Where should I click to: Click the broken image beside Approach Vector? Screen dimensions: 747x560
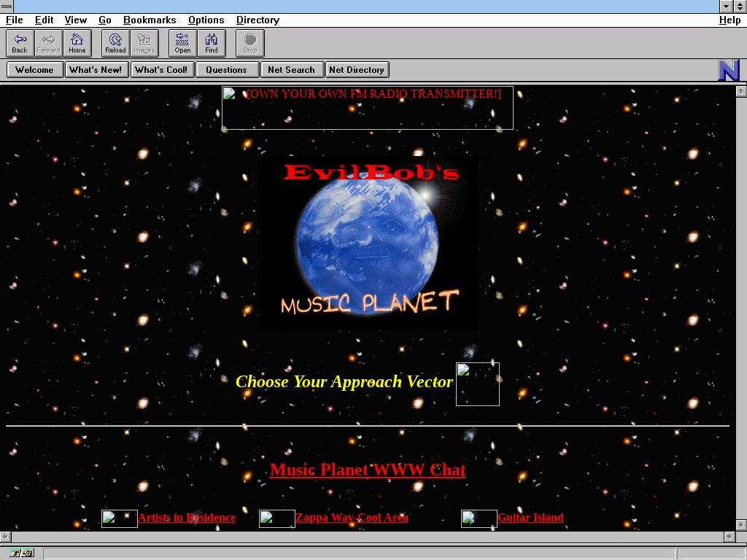(x=477, y=384)
